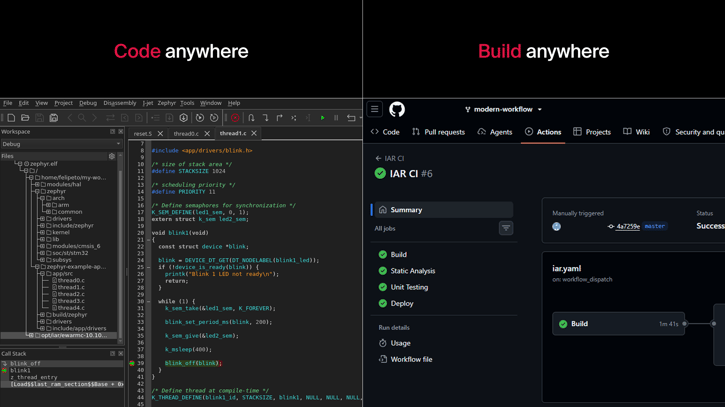Image resolution: width=725 pixels, height=407 pixels.
Task: Click the Step Into debug icon
Action: (x=265, y=118)
